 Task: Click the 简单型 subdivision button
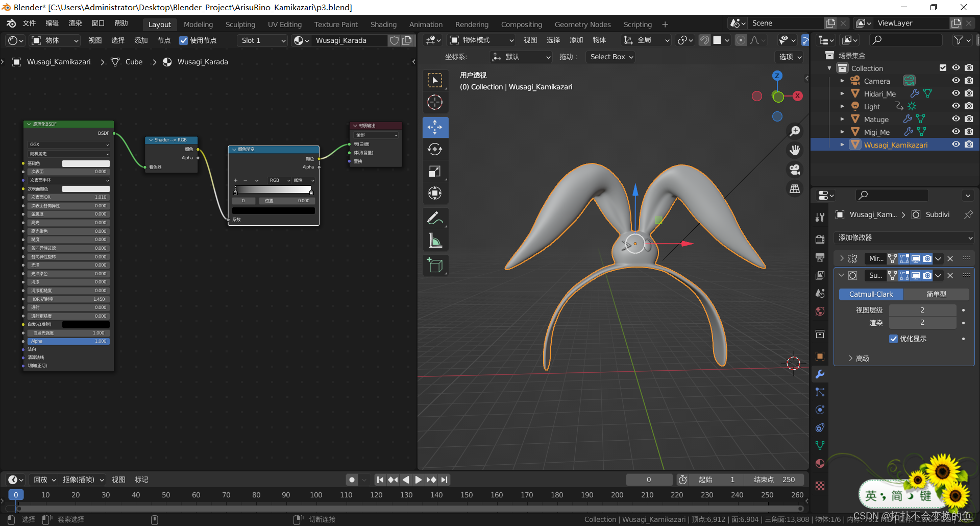click(x=936, y=294)
